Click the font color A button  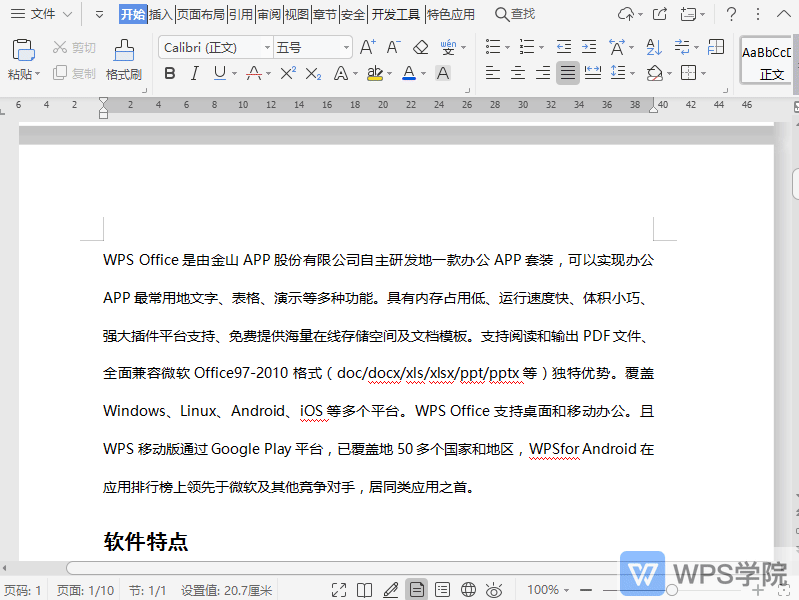click(408, 73)
